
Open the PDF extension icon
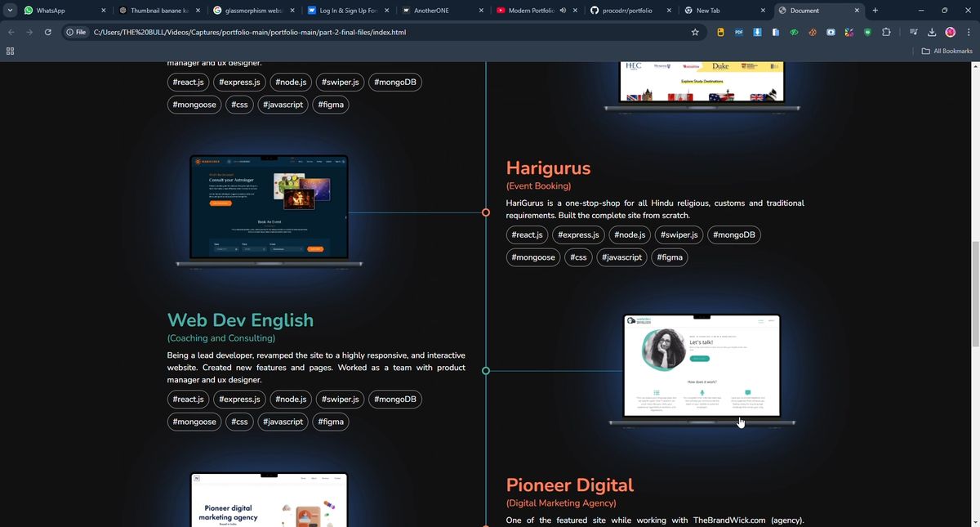click(738, 32)
